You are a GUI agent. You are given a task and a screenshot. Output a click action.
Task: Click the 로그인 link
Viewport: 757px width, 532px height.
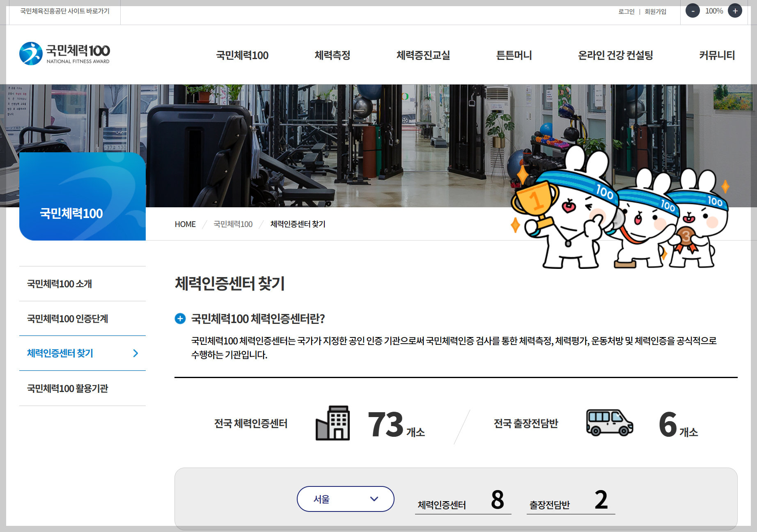pos(626,11)
